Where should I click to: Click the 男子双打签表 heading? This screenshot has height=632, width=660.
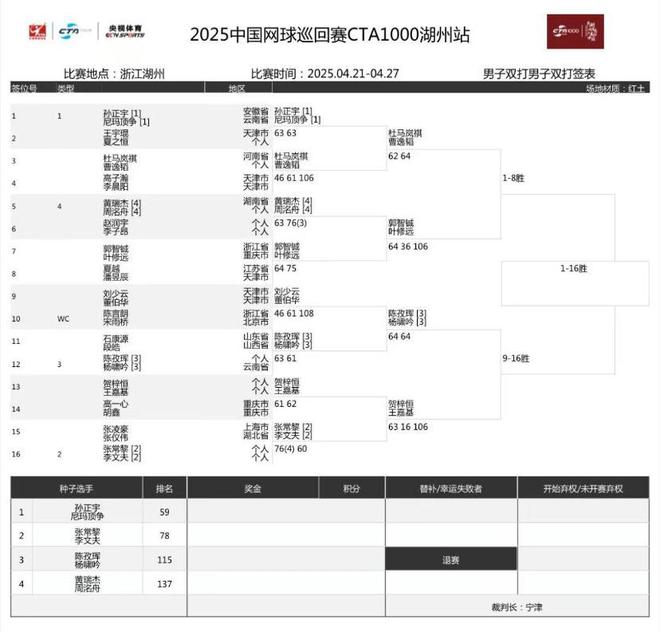pos(539,74)
